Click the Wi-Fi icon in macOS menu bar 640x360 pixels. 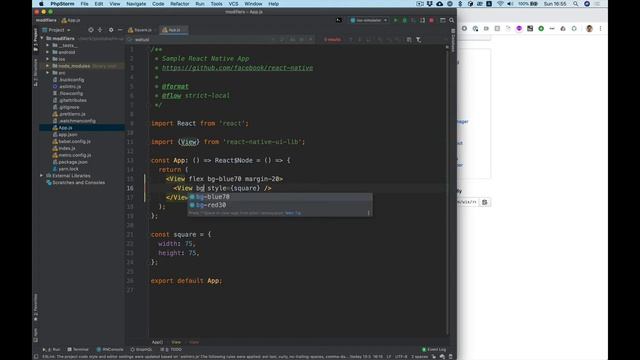point(500,4)
